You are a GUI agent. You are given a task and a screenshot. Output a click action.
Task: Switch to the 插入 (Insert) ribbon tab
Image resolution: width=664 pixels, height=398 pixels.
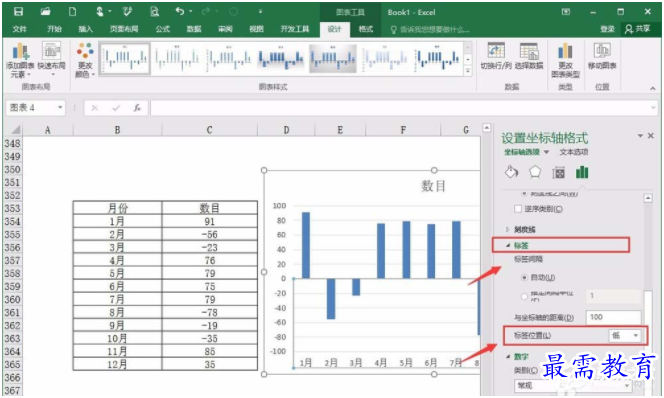86,29
